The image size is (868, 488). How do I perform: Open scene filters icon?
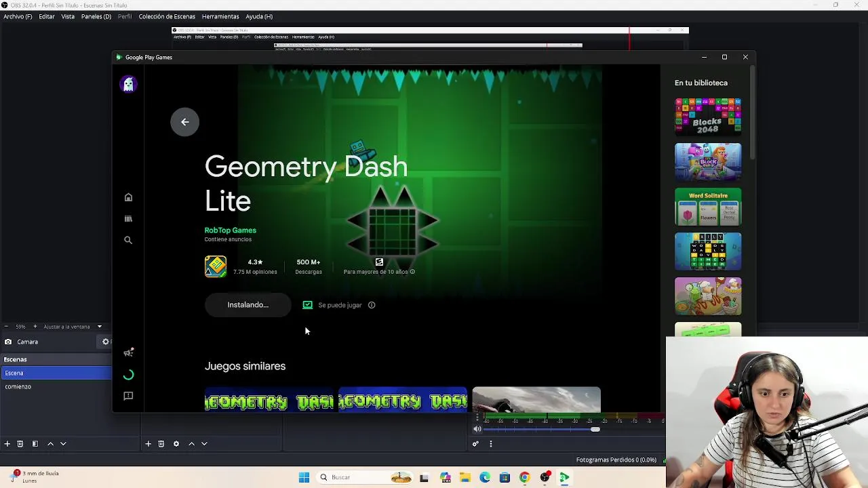pyautogui.click(x=35, y=444)
